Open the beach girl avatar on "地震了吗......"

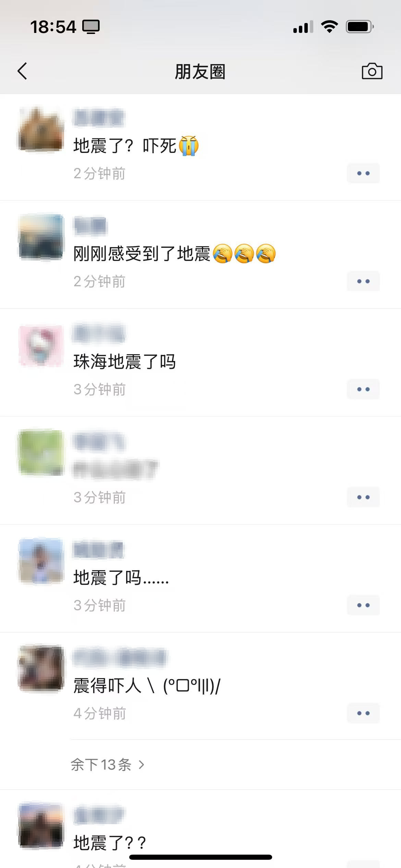[x=41, y=561]
